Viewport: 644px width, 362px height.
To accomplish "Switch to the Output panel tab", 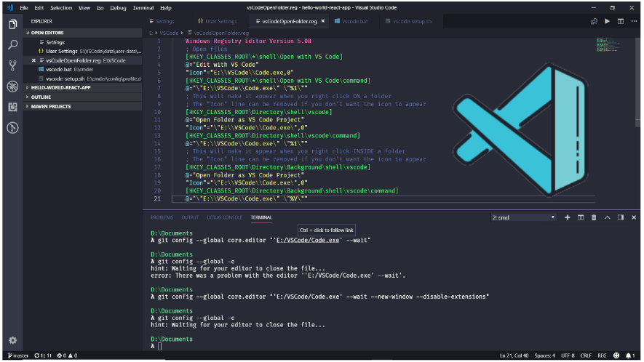I will point(190,217).
